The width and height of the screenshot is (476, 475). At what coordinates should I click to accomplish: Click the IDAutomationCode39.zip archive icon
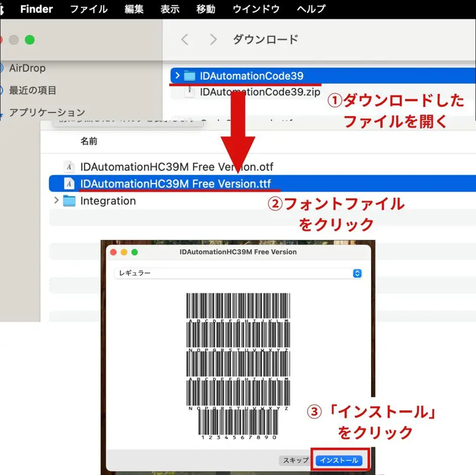click(x=190, y=92)
